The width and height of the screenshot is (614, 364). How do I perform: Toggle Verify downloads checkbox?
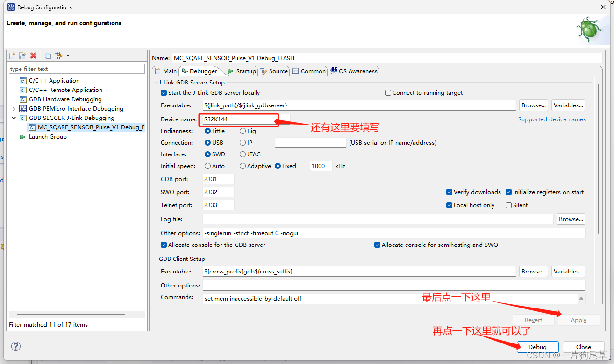(449, 192)
